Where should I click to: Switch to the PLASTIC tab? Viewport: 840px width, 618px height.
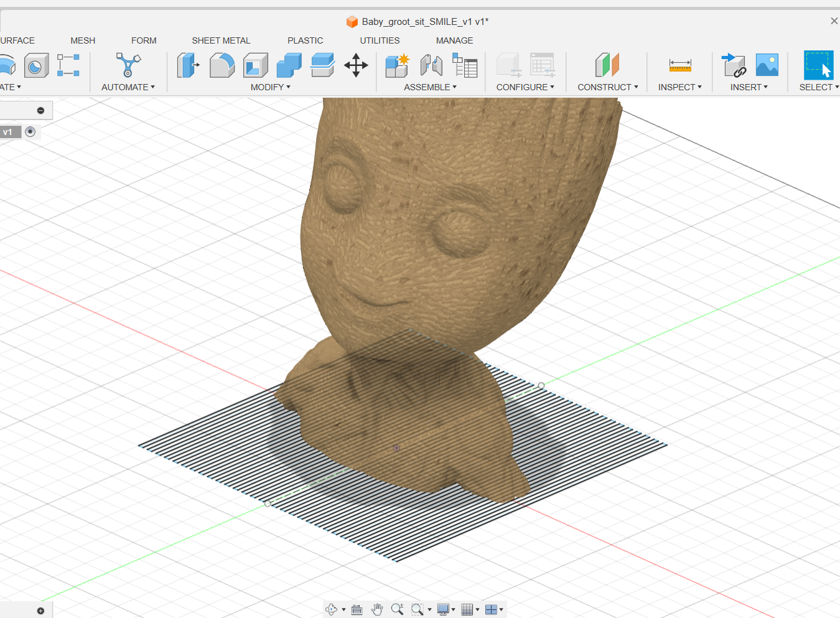point(305,40)
